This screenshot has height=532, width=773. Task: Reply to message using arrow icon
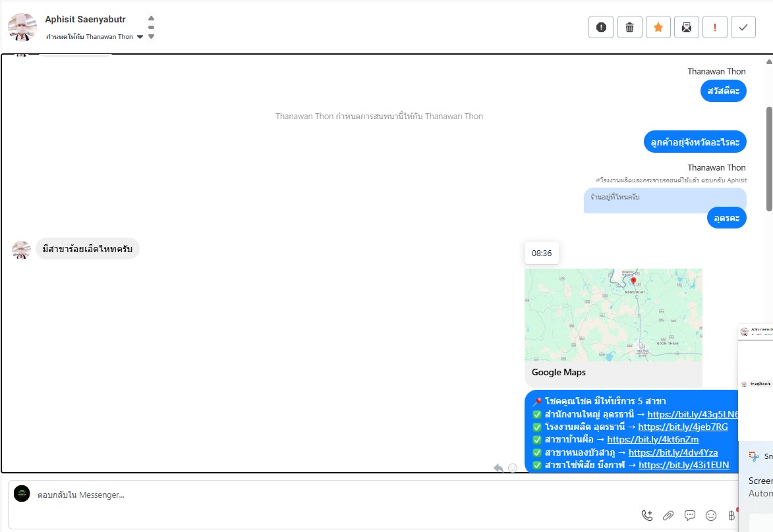click(x=498, y=467)
